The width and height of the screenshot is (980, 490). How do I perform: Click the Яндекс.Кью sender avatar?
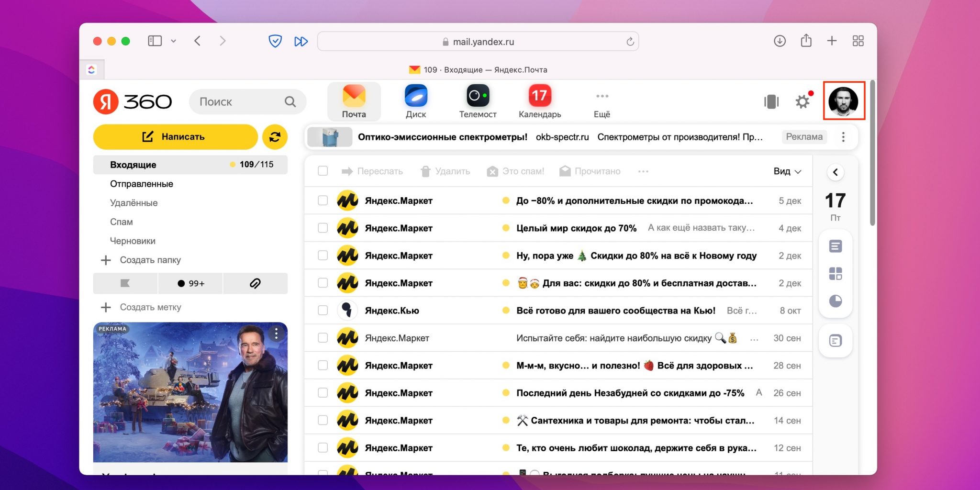[x=348, y=310]
